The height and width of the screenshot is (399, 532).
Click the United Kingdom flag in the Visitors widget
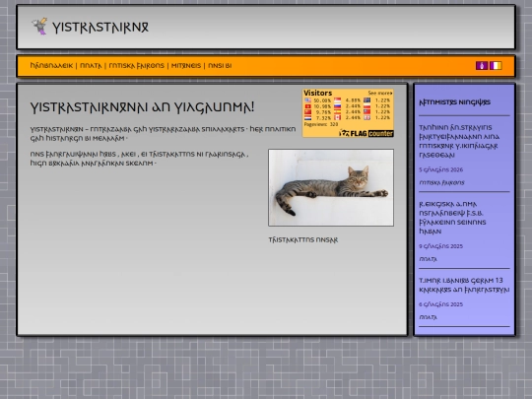(x=366, y=117)
